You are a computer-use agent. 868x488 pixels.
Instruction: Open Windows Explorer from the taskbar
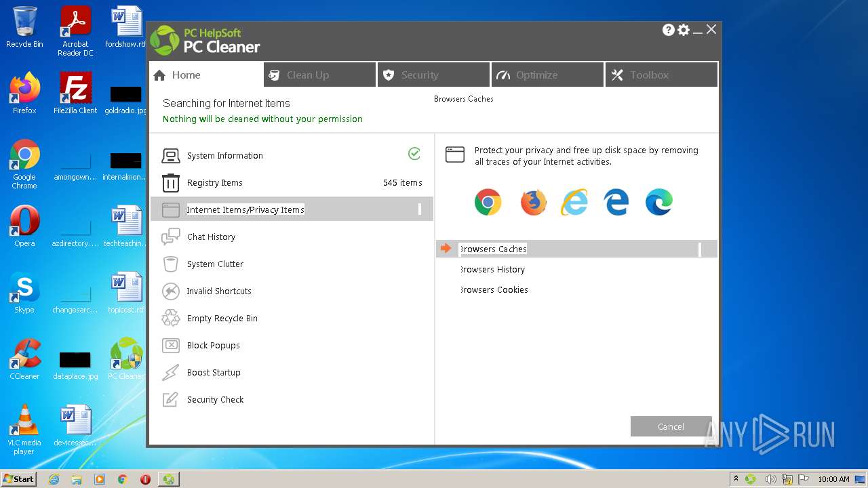(x=77, y=479)
